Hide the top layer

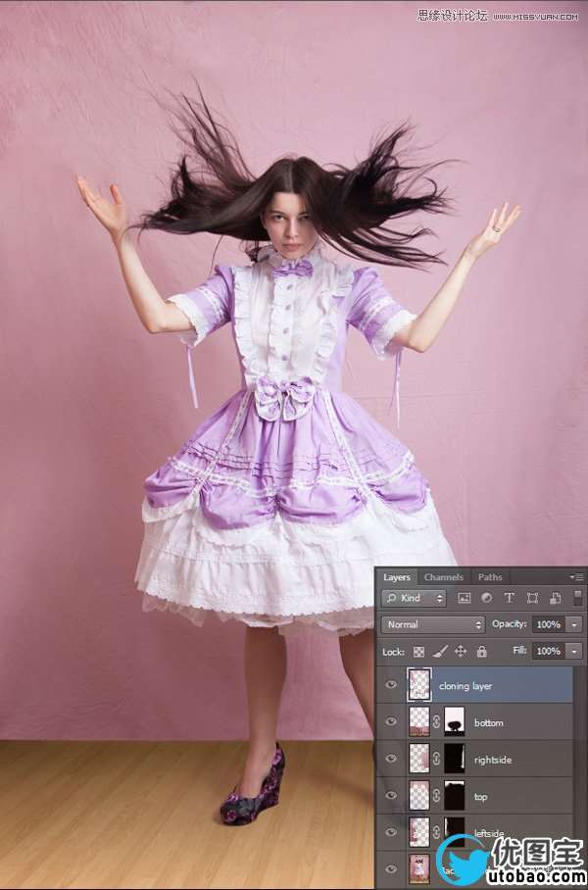(x=391, y=796)
